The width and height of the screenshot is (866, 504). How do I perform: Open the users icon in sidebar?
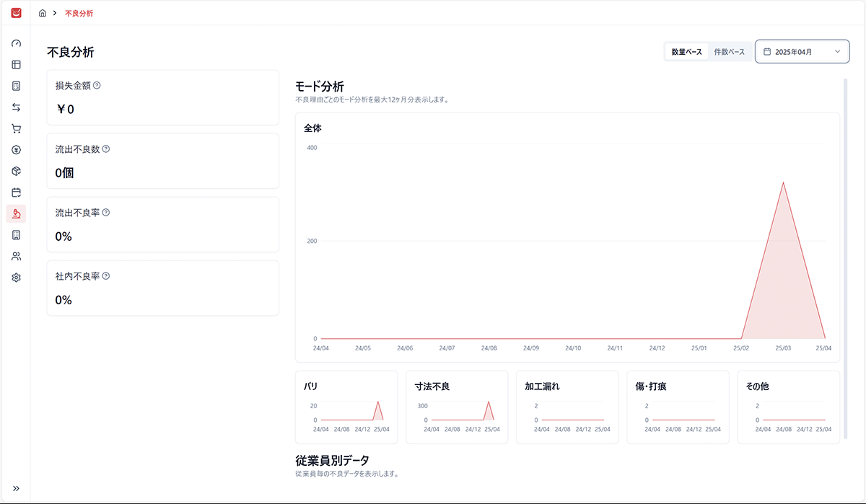pyautogui.click(x=16, y=256)
